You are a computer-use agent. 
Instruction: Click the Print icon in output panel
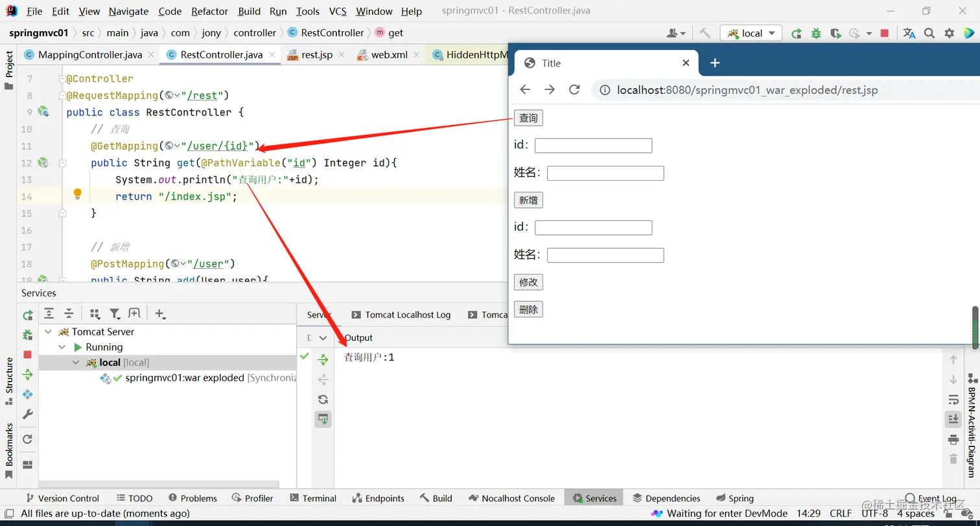click(x=953, y=440)
